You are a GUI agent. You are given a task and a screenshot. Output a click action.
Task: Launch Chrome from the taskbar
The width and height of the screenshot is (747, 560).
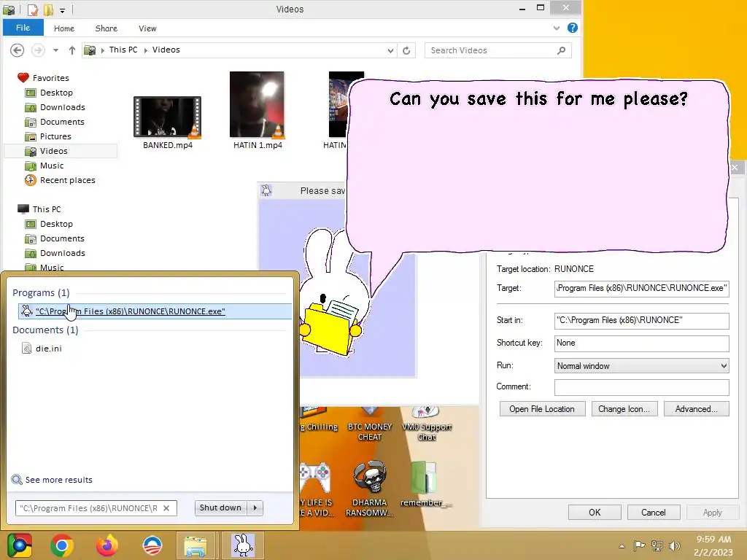(x=62, y=545)
